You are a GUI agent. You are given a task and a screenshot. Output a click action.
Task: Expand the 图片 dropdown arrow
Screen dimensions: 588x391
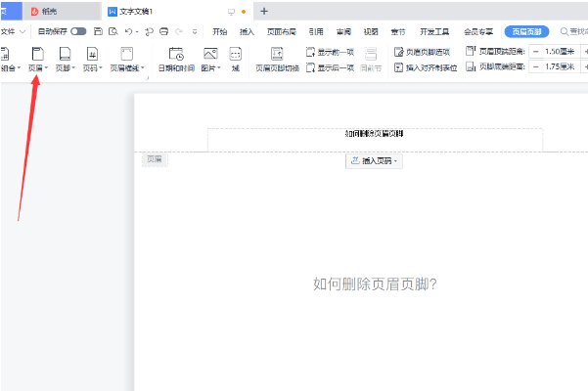[219, 67]
